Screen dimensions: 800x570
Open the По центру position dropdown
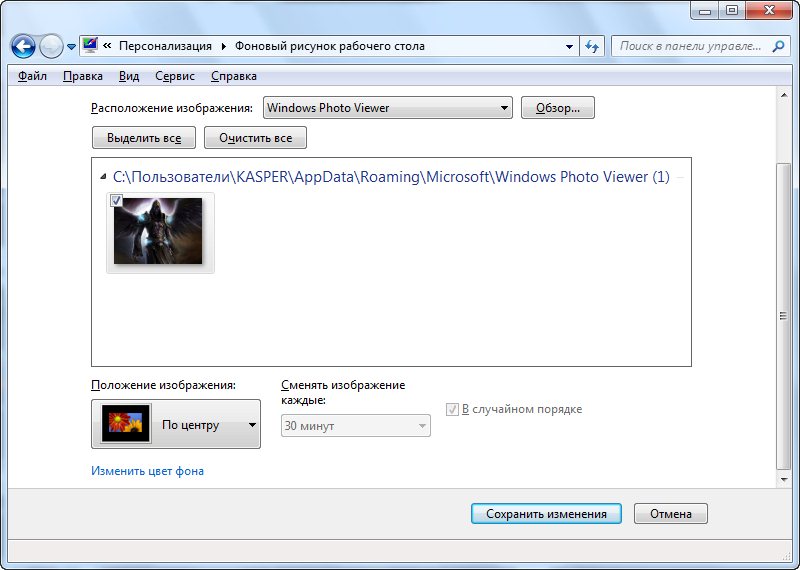176,424
